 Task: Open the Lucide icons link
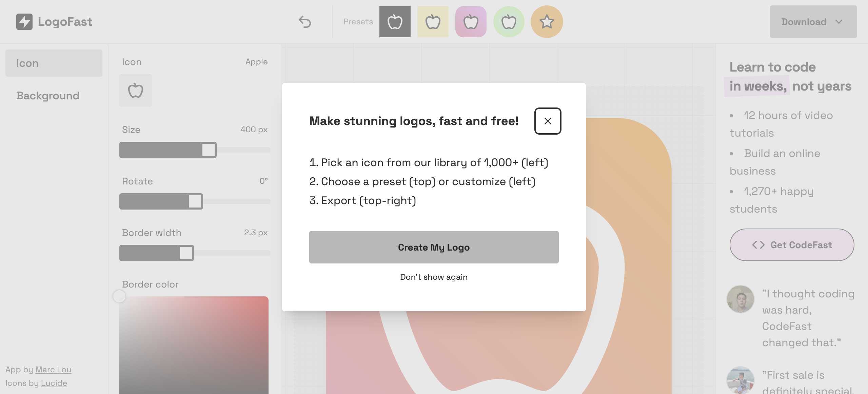(x=54, y=383)
